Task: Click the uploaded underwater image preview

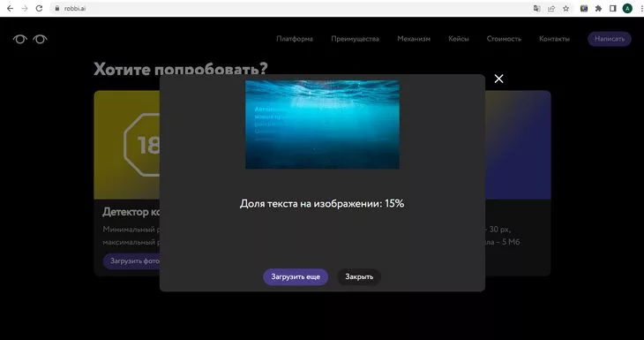Action: [322, 125]
